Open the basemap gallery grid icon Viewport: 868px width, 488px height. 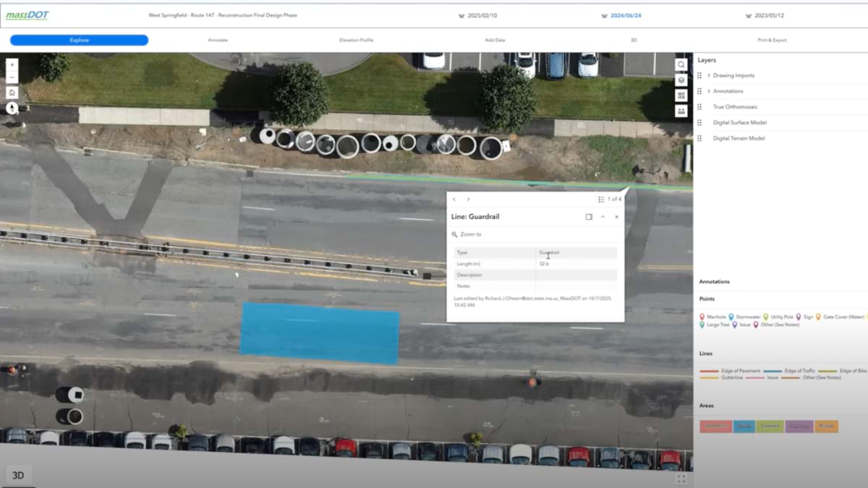(681, 95)
